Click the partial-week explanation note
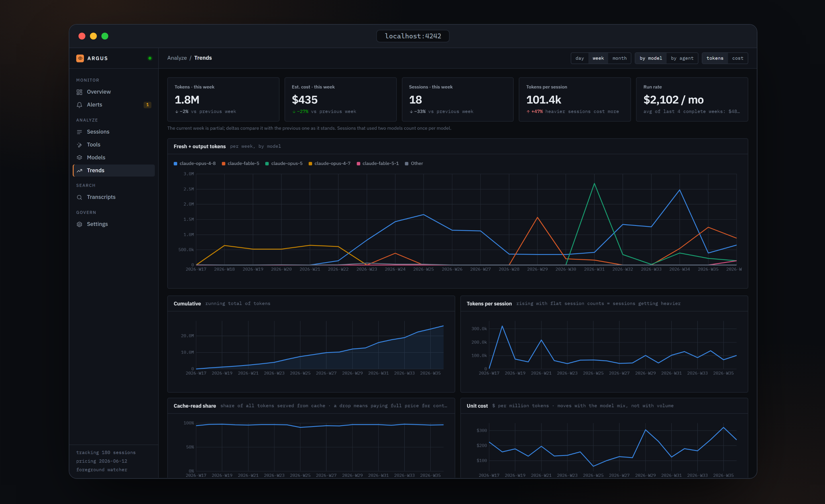Image resolution: width=825 pixels, height=504 pixels. pyautogui.click(x=309, y=128)
